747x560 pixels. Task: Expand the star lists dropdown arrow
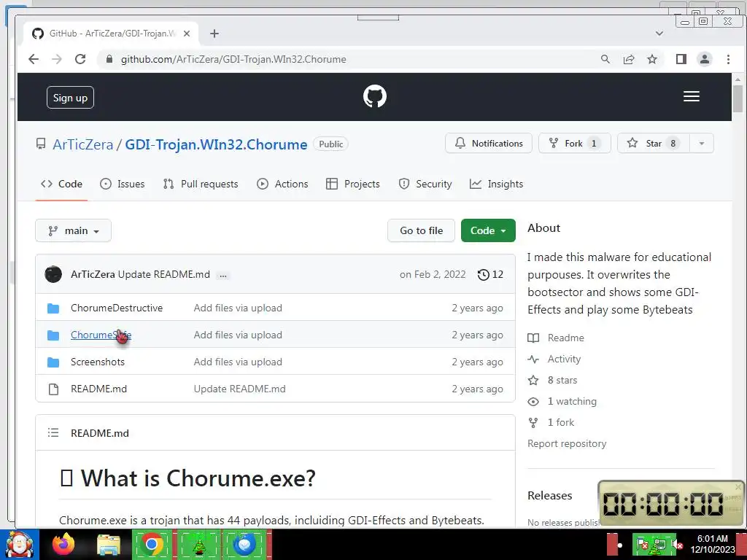coord(702,144)
